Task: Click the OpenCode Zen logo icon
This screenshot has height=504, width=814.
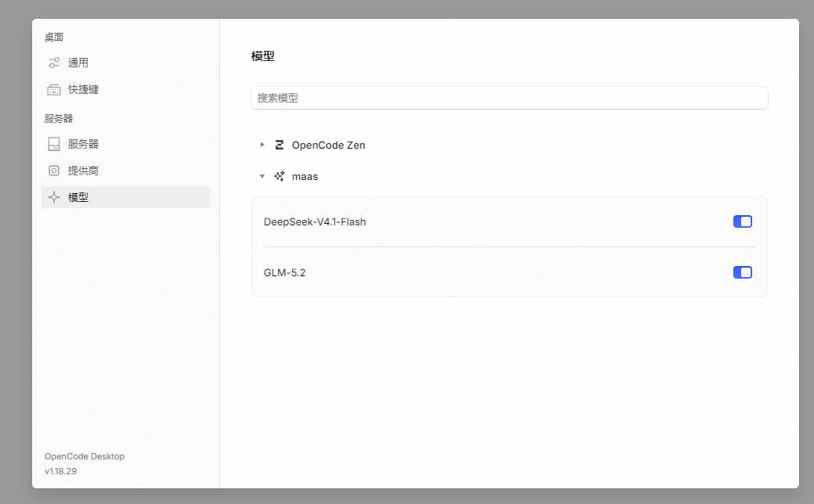Action: (279, 145)
